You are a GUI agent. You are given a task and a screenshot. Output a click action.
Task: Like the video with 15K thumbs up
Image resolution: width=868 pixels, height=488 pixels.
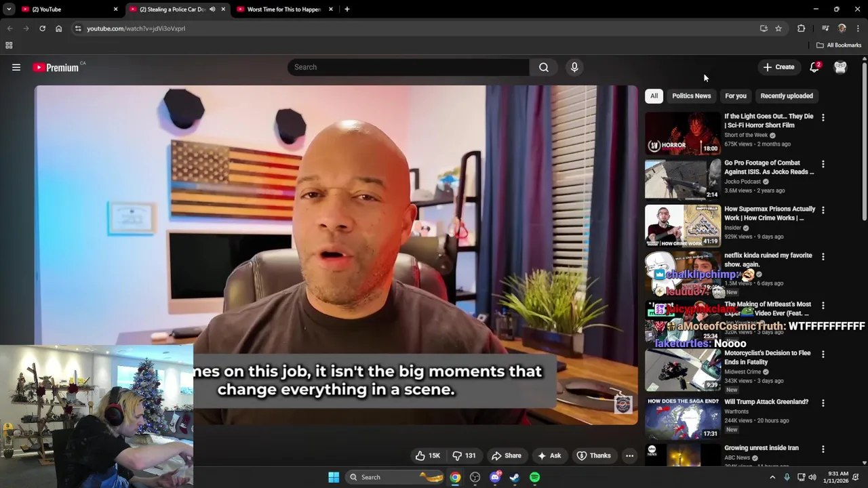(427, 455)
